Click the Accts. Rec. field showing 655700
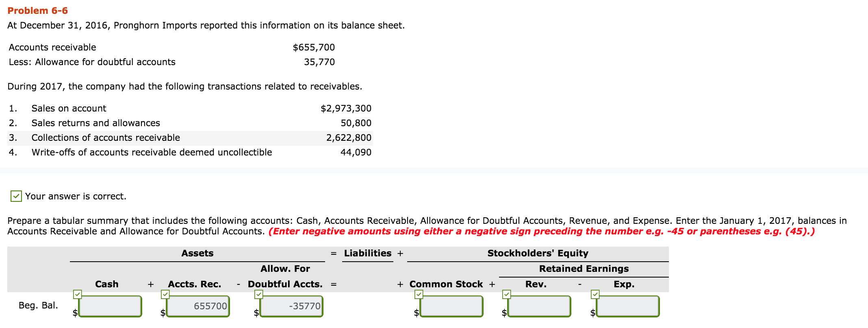 click(198, 306)
